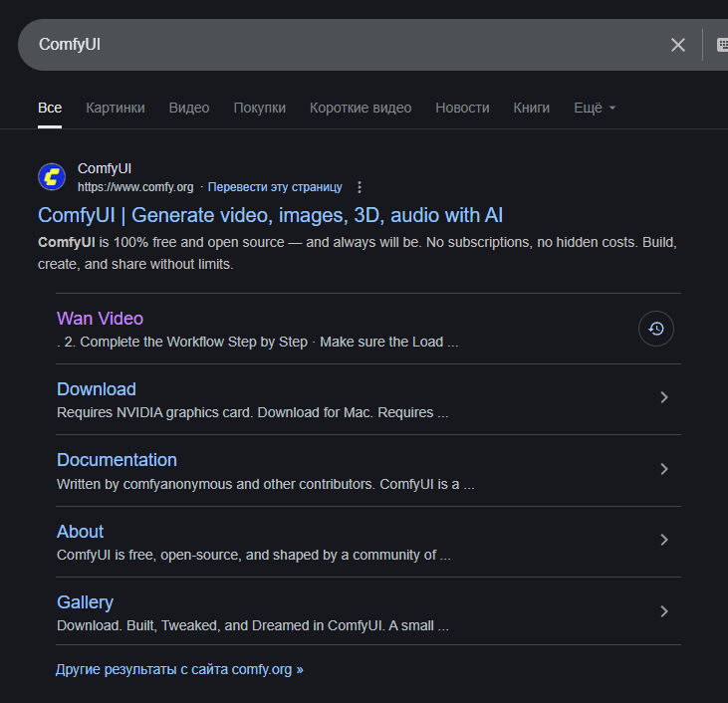Open the Gallery sitelink
Viewport: 728px width, 703px height.
(85, 602)
